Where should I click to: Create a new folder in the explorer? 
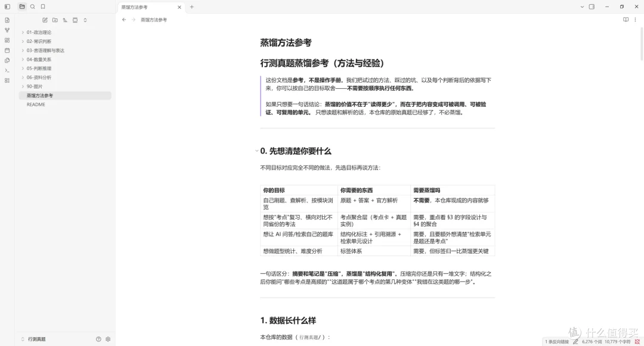pyautogui.click(x=55, y=20)
